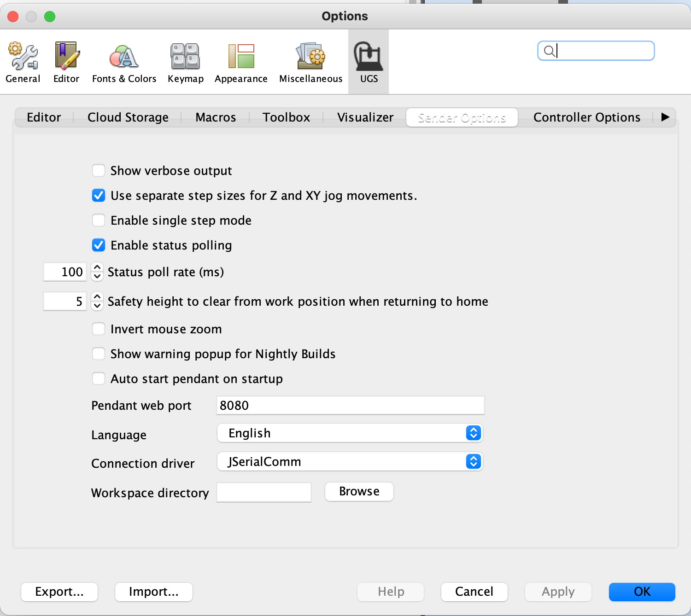691x616 pixels.
Task: Disable Enable status polling checkbox
Action: click(x=99, y=245)
